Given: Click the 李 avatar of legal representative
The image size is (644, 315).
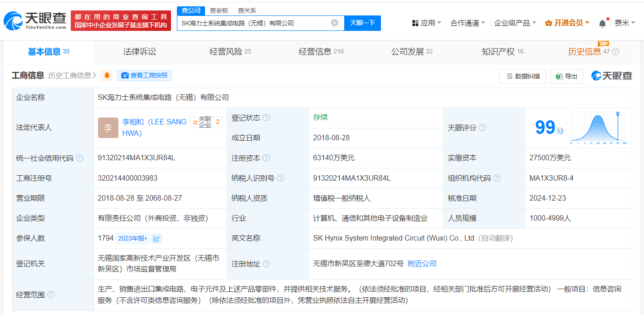Looking at the screenshot, I should tap(108, 128).
